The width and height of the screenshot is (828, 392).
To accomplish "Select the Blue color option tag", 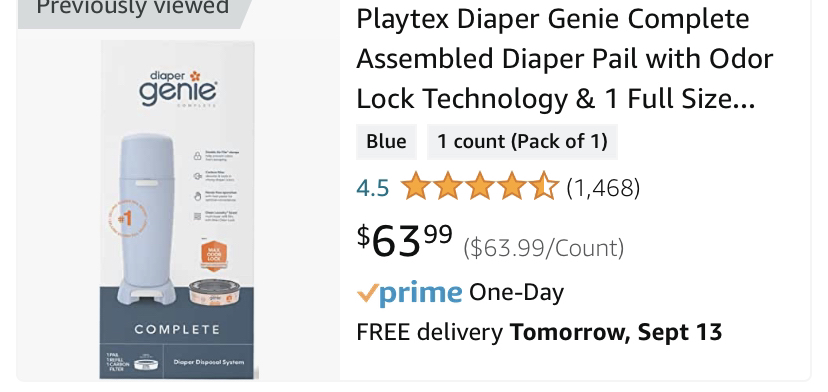I will tap(386, 142).
